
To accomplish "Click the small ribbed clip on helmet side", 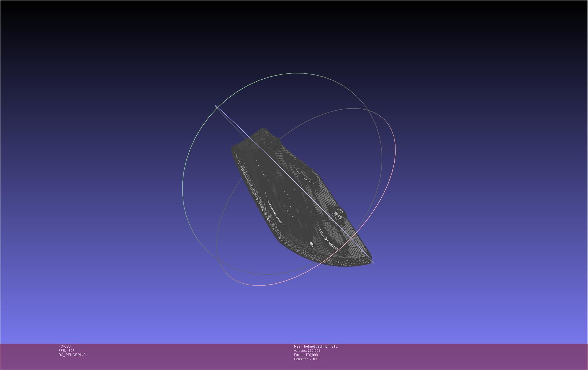I will click(x=339, y=214).
